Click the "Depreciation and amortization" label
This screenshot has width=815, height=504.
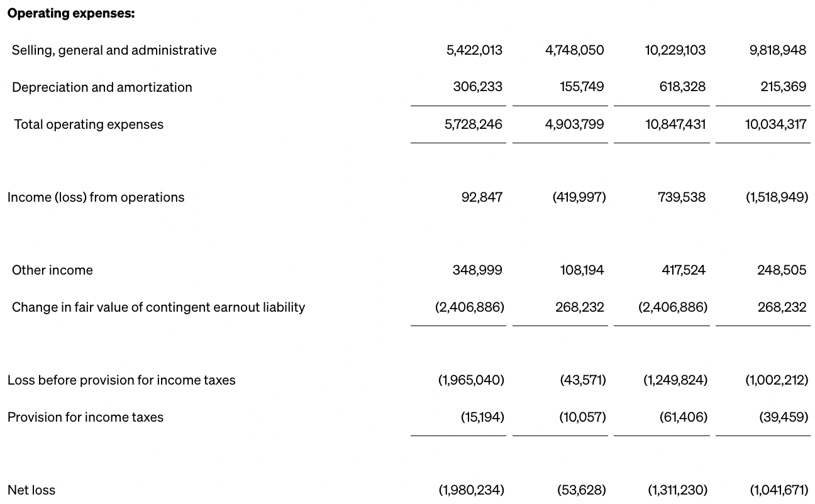pyautogui.click(x=102, y=87)
